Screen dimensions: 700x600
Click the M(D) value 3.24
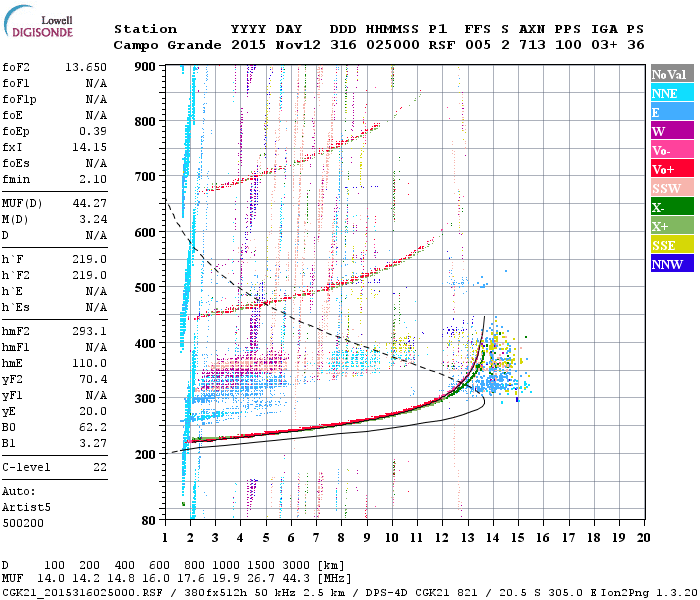pos(93,220)
